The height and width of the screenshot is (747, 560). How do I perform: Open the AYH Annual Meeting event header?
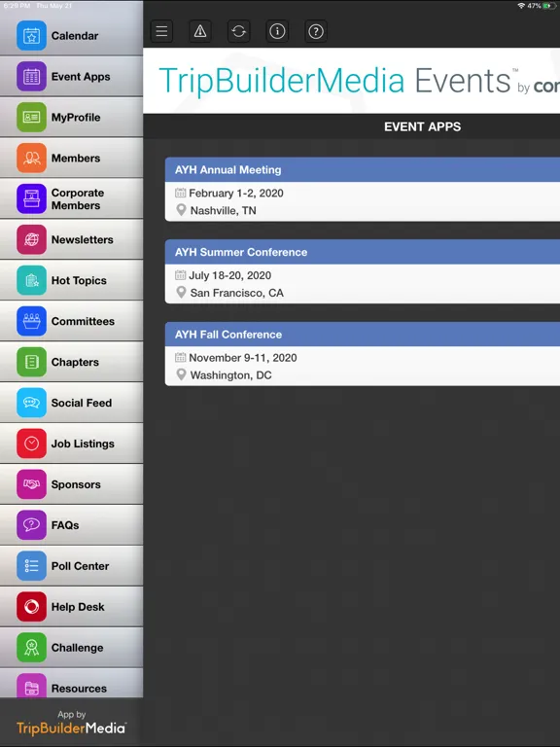pos(363,169)
